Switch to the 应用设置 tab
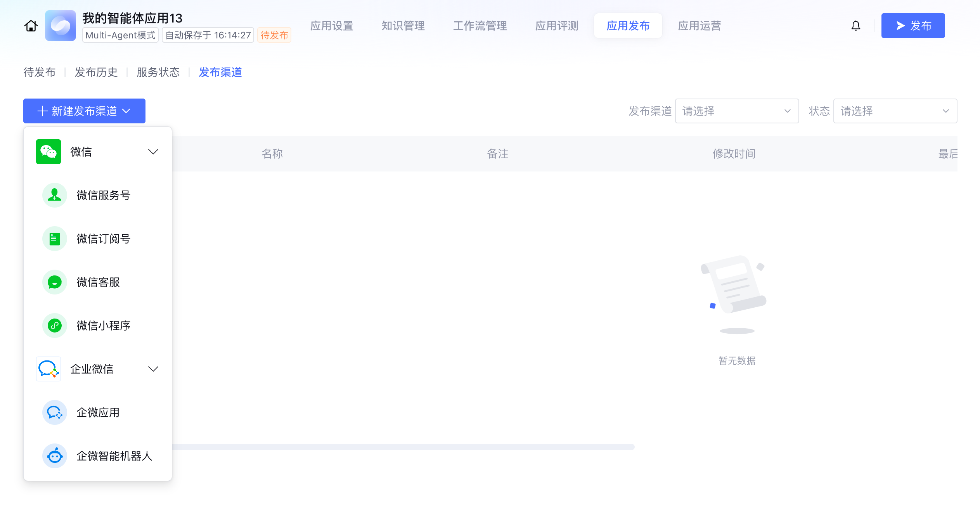 332,26
